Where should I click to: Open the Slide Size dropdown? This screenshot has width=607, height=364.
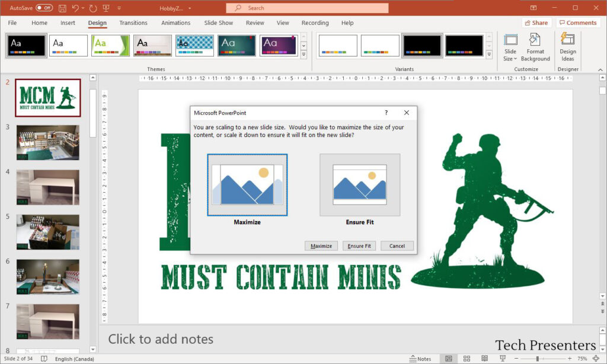pos(510,48)
